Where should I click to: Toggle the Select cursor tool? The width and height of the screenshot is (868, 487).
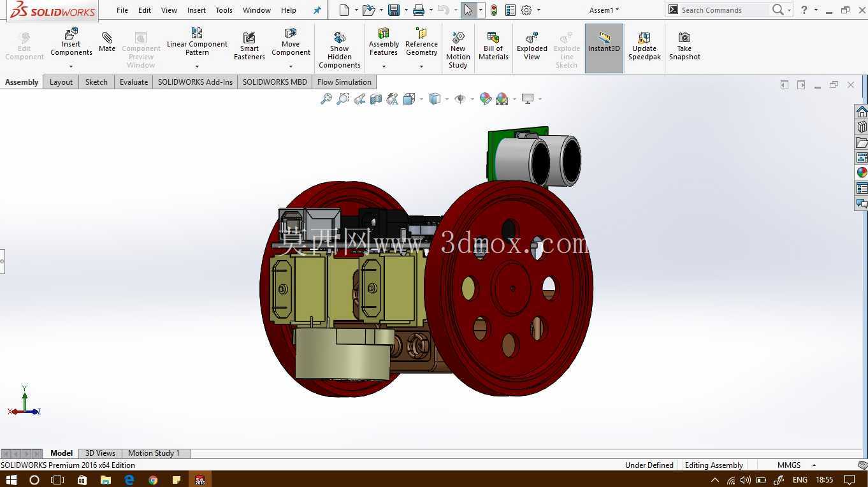(468, 10)
